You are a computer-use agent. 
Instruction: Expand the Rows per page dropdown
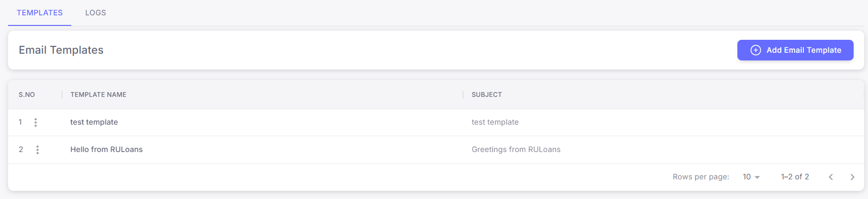(x=751, y=177)
